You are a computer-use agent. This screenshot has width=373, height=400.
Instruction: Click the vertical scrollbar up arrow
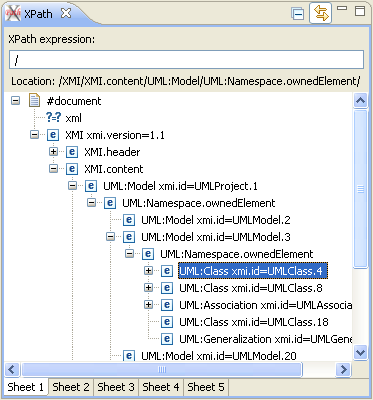click(360, 100)
